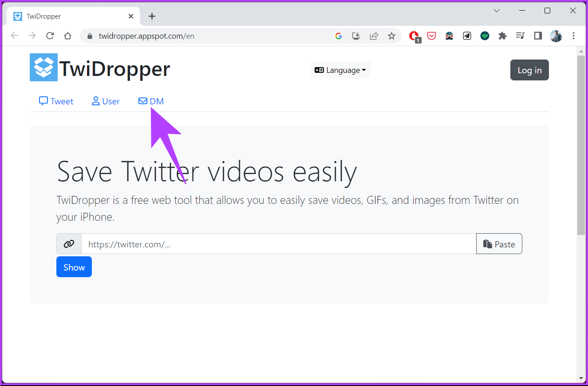
Task: Select the User tab
Action: [x=106, y=101]
